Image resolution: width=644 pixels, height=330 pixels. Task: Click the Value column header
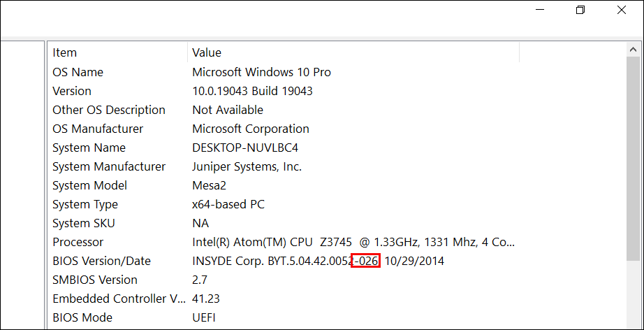tap(207, 52)
